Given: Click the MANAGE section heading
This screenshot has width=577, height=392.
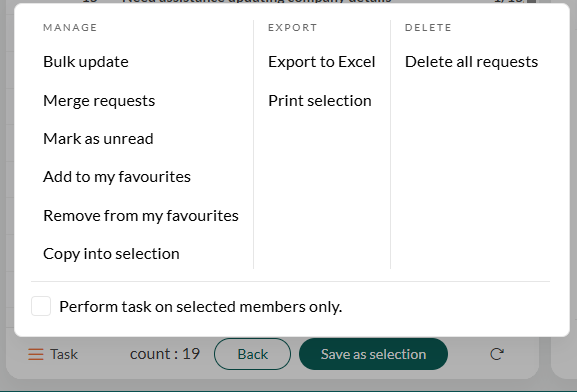Looking at the screenshot, I should 70,28.
